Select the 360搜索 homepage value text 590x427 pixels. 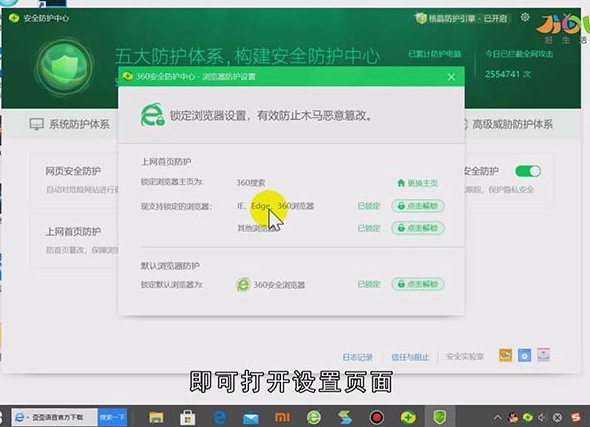251,183
